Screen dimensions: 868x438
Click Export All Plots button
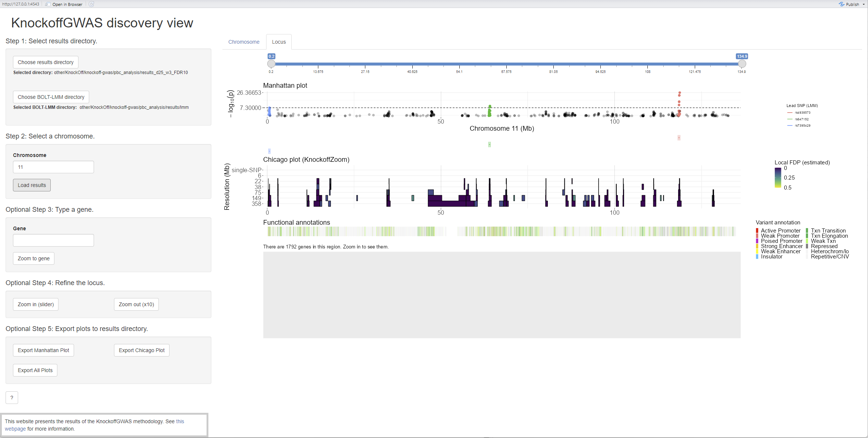(x=35, y=370)
